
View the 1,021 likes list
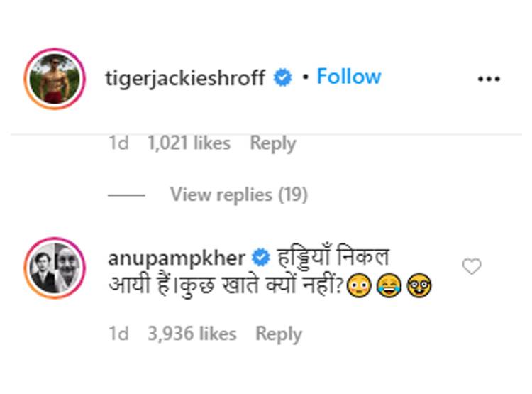point(189,143)
